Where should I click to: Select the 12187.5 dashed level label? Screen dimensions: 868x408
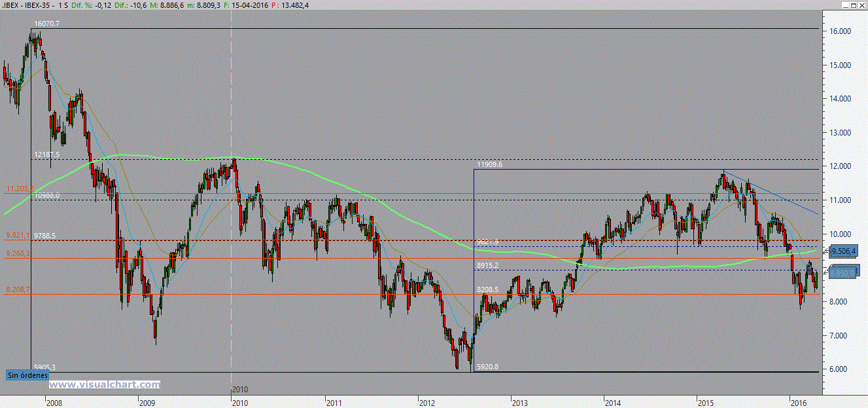pyautogui.click(x=46, y=155)
